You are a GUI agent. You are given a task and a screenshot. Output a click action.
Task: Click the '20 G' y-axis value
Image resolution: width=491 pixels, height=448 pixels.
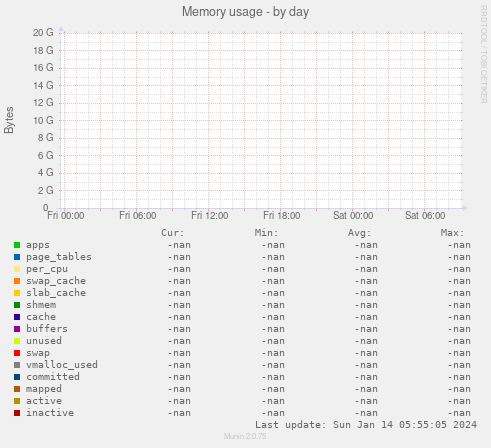coord(43,33)
